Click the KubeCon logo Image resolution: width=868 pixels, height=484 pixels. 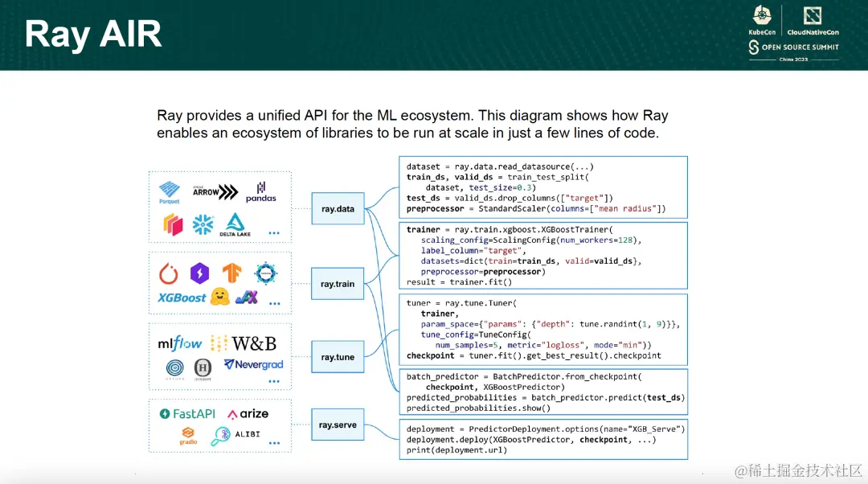762,20
